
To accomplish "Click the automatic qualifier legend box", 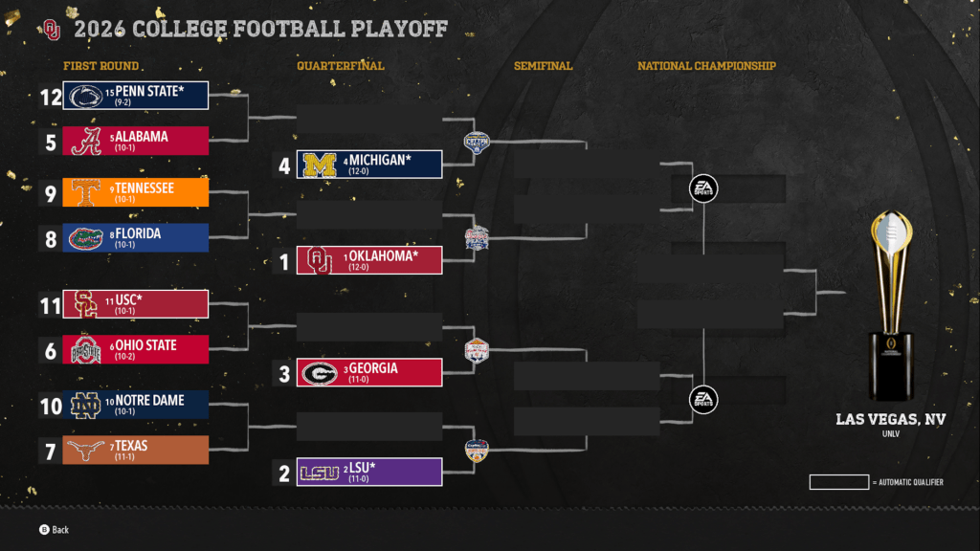I will point(838,482).
